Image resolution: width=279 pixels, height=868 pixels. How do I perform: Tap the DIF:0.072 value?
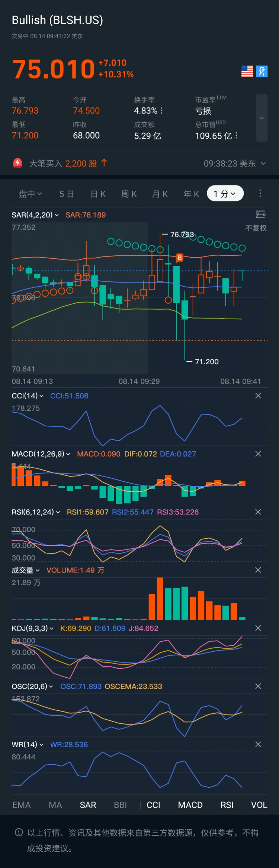click(x=141, y=454)
